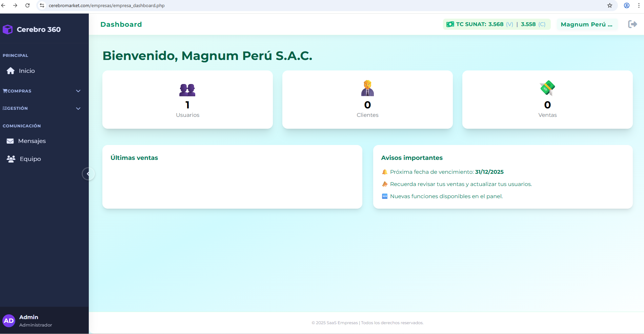Click the Ventas green money icon
Image resolution: width=644 pixels, height=334 pixels.
point(547,88)
